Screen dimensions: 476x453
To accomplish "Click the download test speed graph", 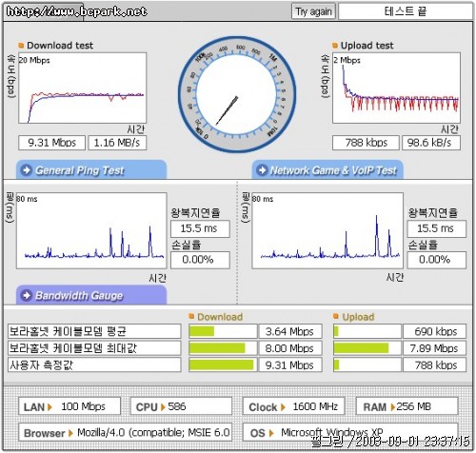I will 83,89.
